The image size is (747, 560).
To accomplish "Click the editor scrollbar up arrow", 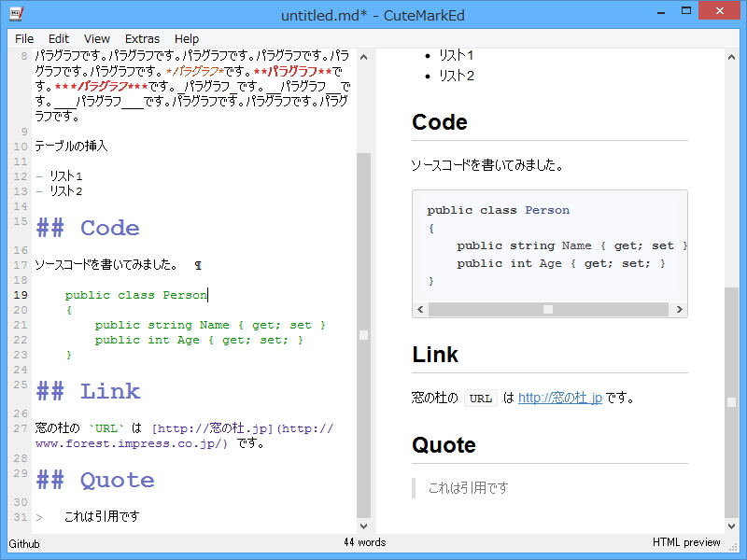I will point(363,56).
